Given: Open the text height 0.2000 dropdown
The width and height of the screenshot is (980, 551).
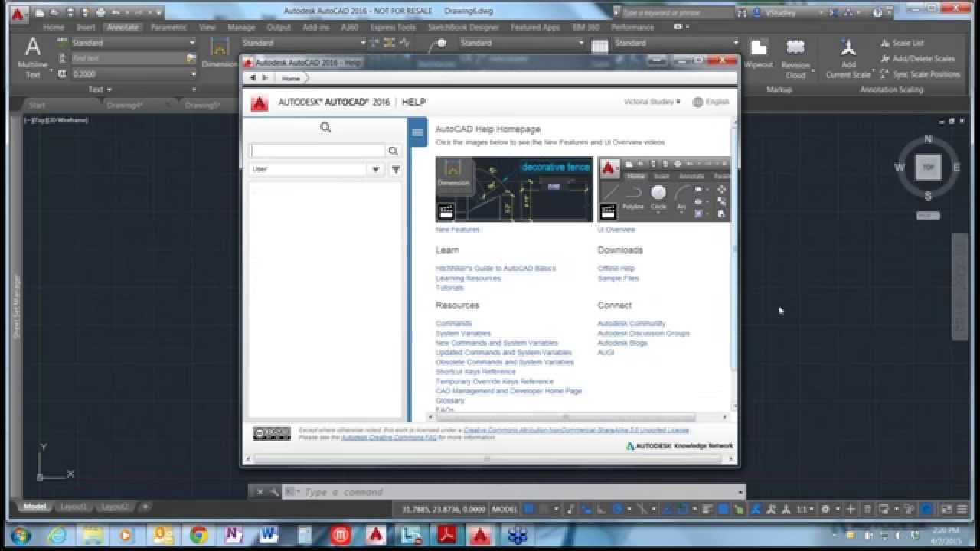Looking at the screenshot, I should click(191, 74).
